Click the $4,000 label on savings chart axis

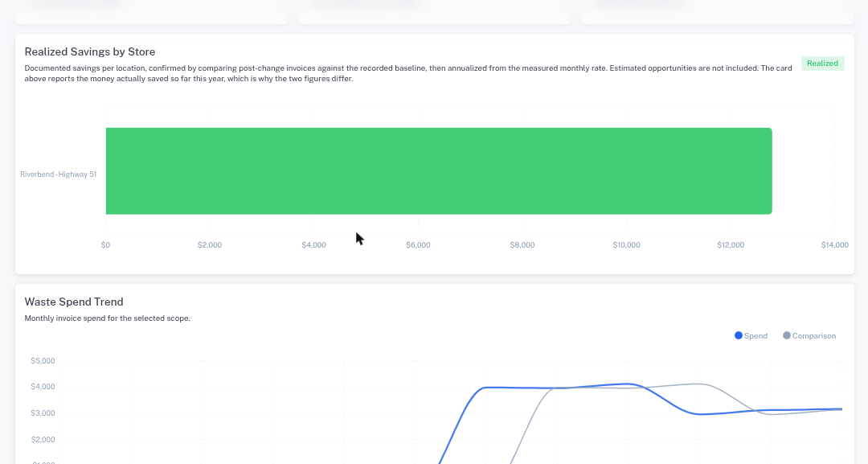[x=314, y=244]
